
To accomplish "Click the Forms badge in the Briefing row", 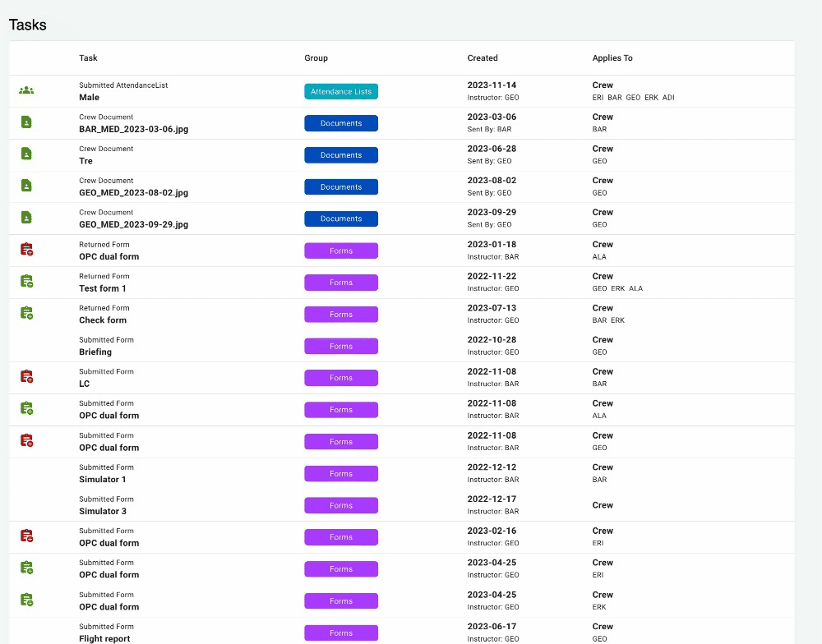I will [340, 346].
